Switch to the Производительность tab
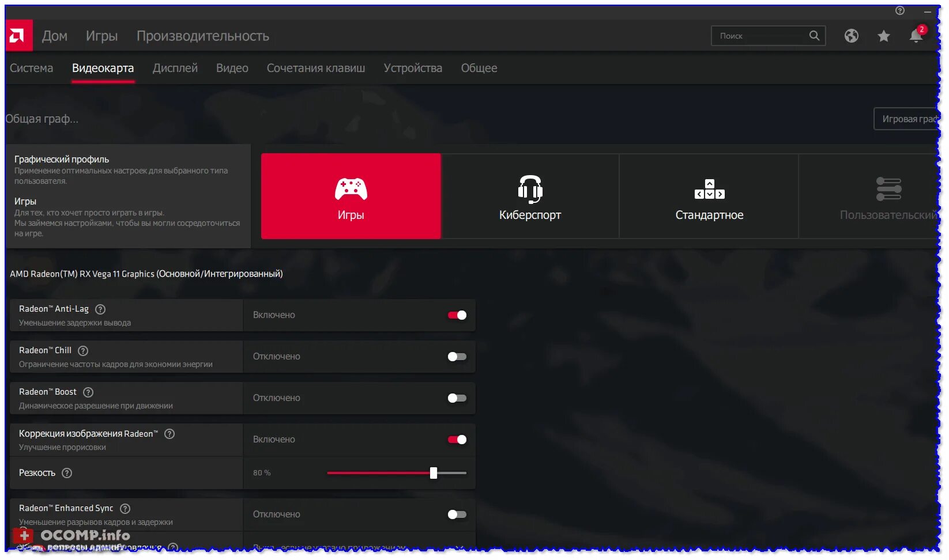Screen dimensions: 949x560 203,36
